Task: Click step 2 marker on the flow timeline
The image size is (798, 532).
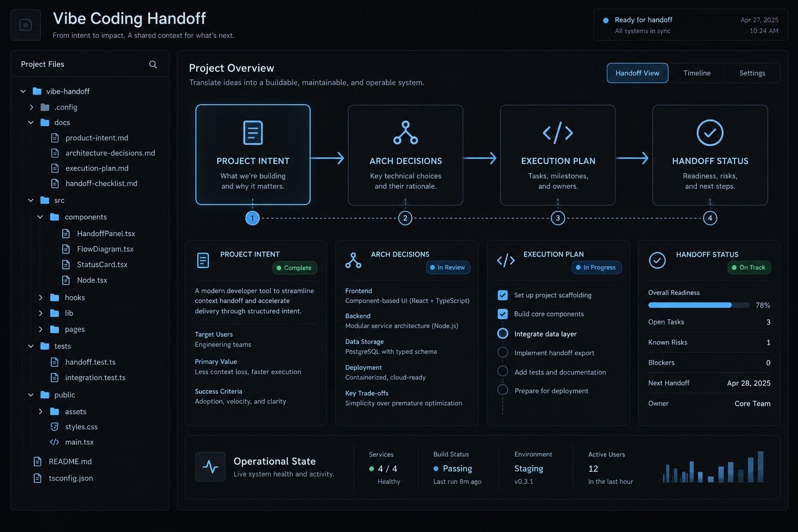Action: [x=405, y=218]
